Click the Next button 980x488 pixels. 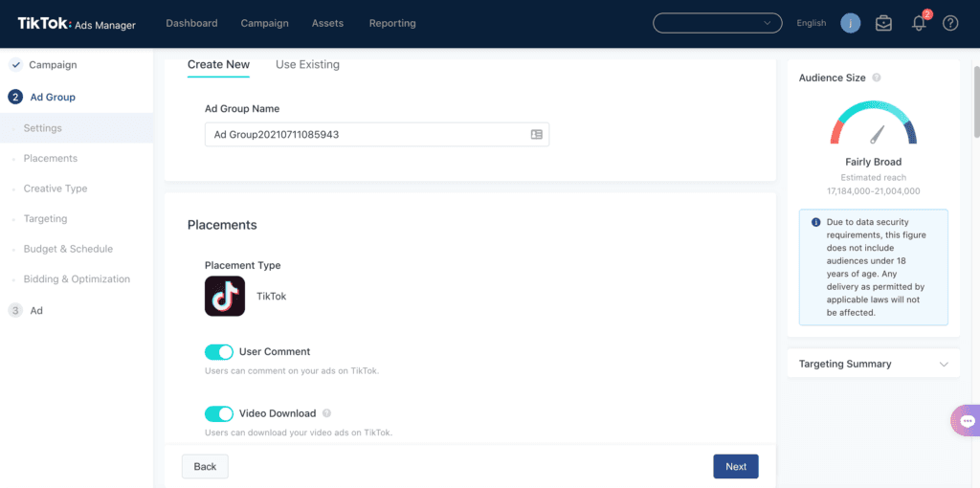point(735,467)
